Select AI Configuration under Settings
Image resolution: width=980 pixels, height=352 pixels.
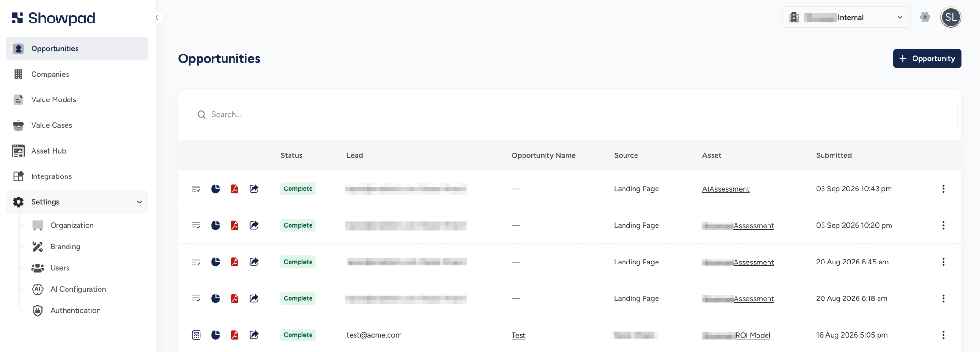tap(78, 289)
